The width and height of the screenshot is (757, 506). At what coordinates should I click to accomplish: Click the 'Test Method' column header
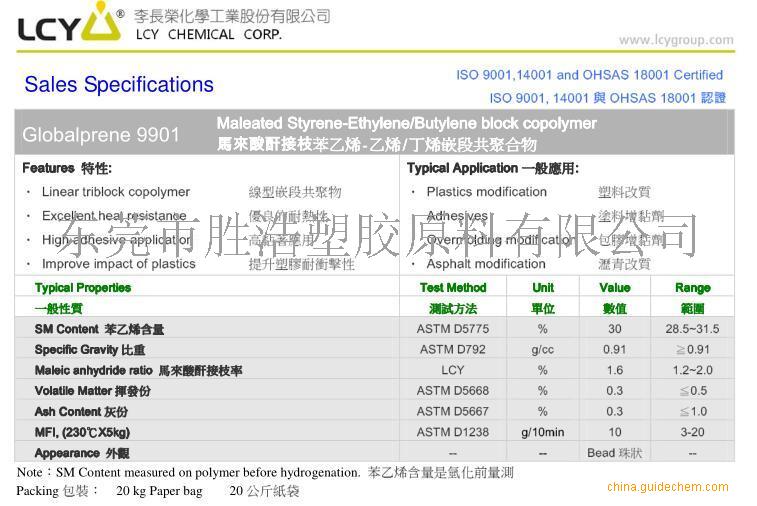tap(453, 288)
